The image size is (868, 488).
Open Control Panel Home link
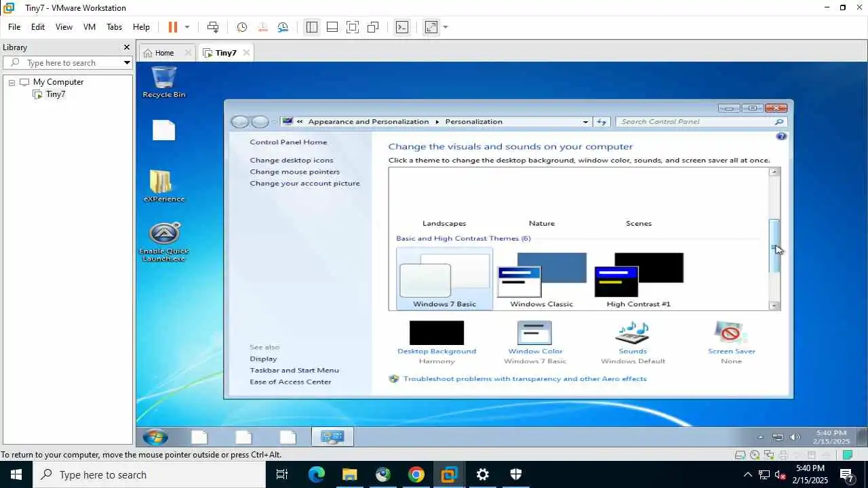click(x=288, y=142)
